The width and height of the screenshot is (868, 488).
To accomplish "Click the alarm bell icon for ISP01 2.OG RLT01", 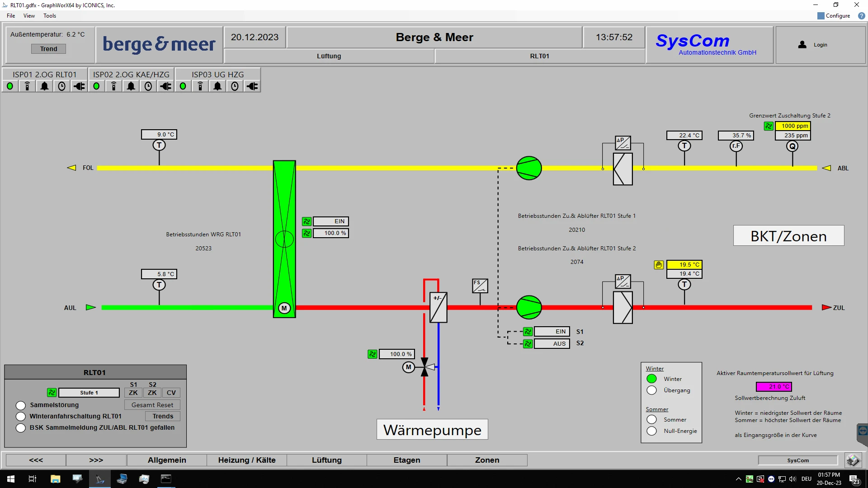I will [44, 86].
